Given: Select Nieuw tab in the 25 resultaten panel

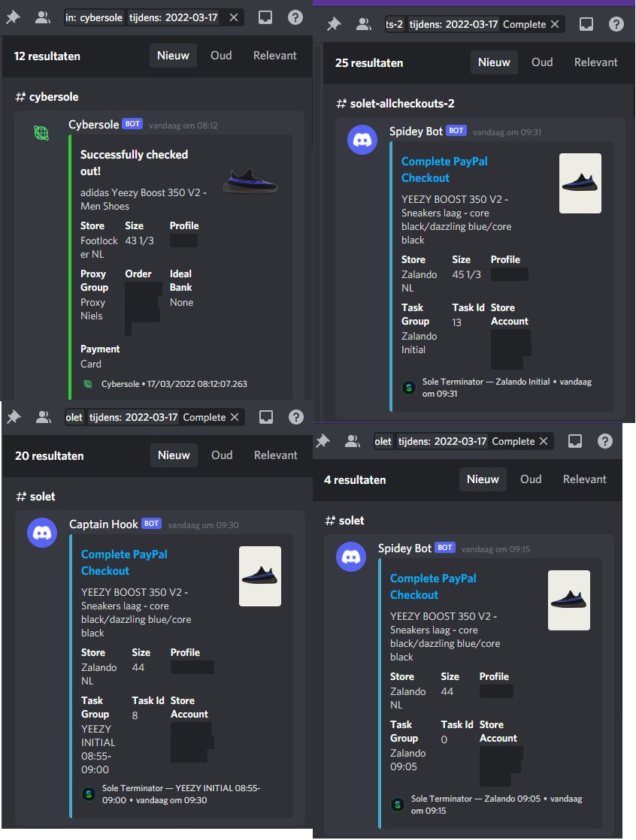Looking at the screenshot, I should tap(494, 62).
